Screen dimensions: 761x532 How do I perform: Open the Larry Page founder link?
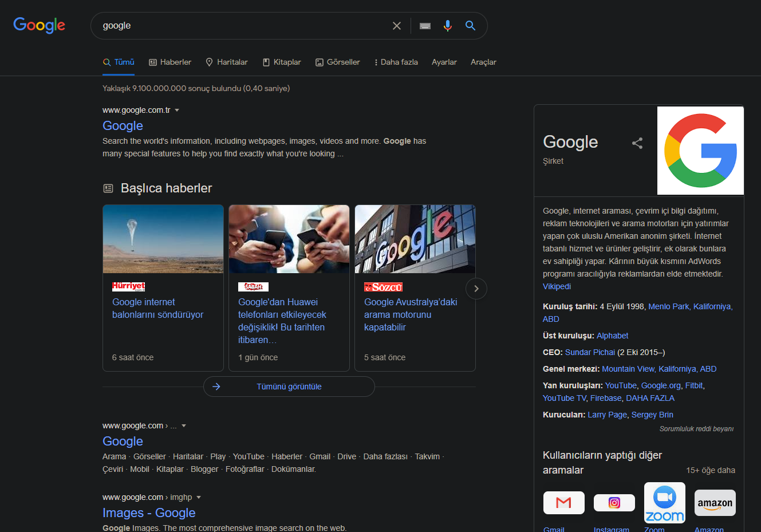pos(607,415)
